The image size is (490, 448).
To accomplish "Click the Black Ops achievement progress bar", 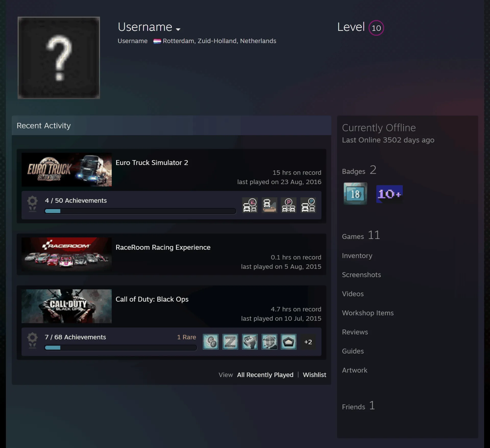I will point(121,348).
